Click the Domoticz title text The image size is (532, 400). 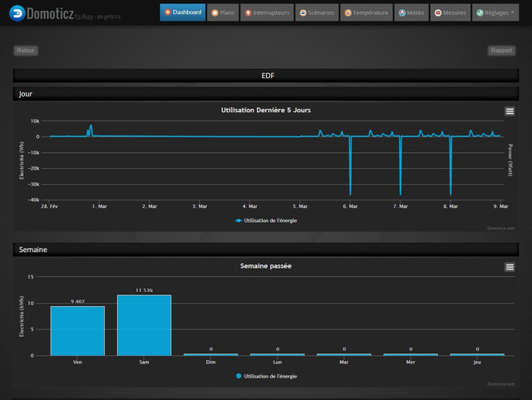(50, 13)
